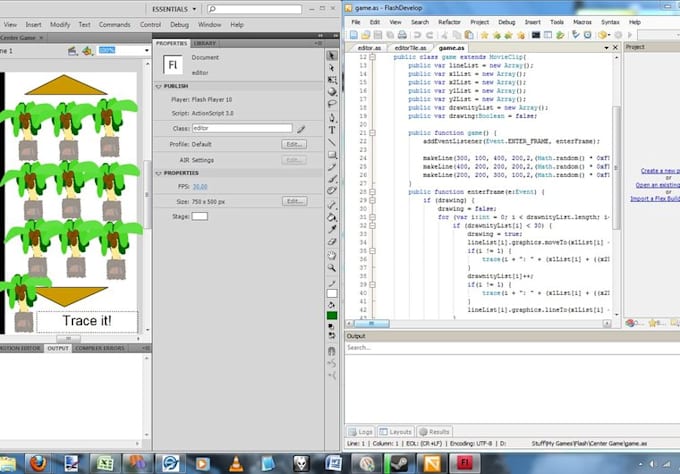Select the Pen tool in Flash
680x474 pixels.
point(332,118)
